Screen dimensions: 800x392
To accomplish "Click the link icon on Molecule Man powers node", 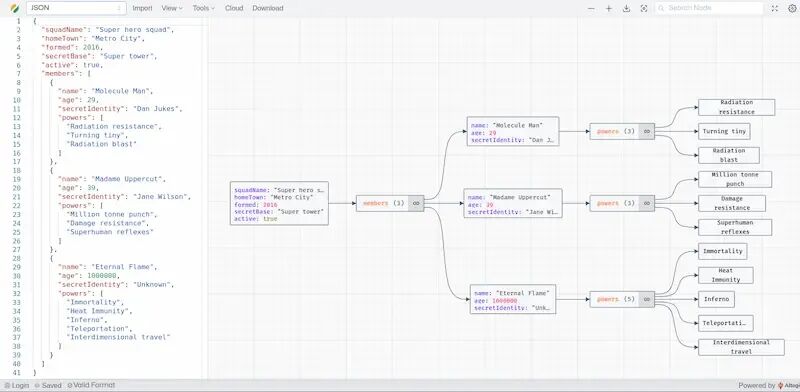I will [x=646, y=131].
